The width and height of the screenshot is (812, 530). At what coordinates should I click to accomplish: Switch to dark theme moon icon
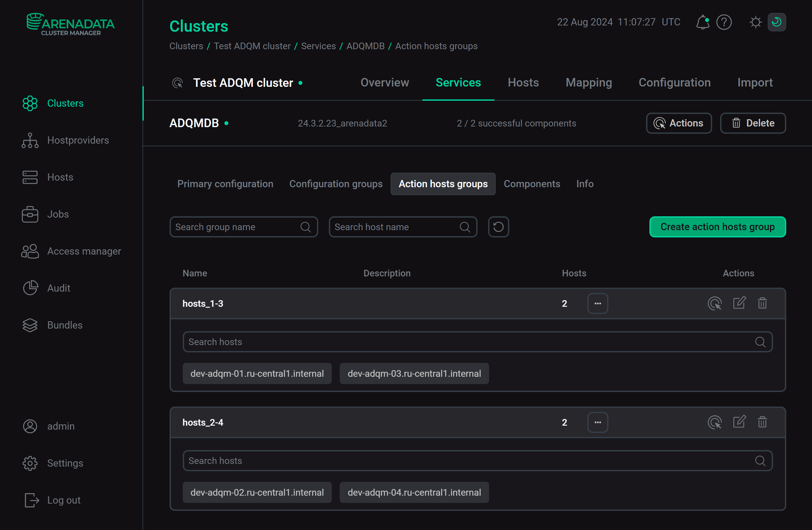[x=777, y=22]
